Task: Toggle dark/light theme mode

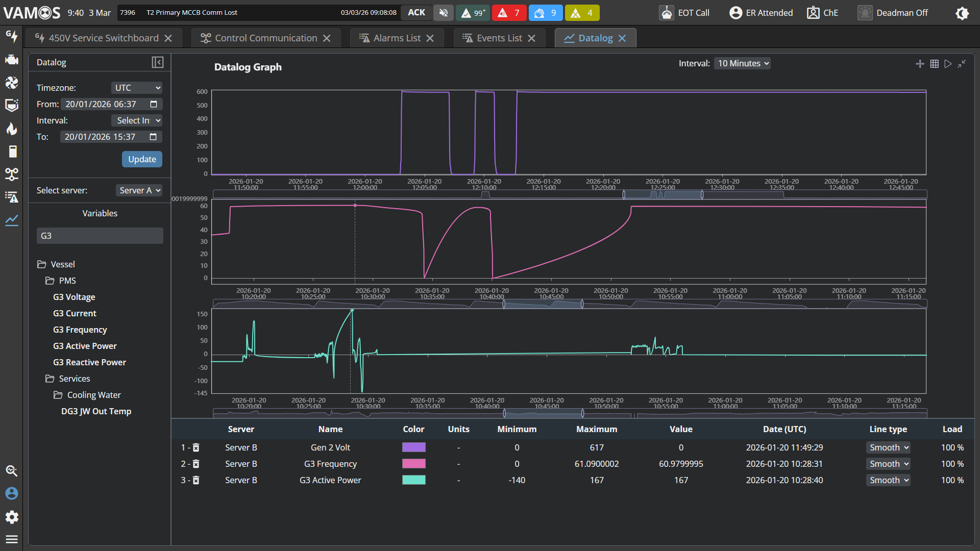Action: point(962,13)
